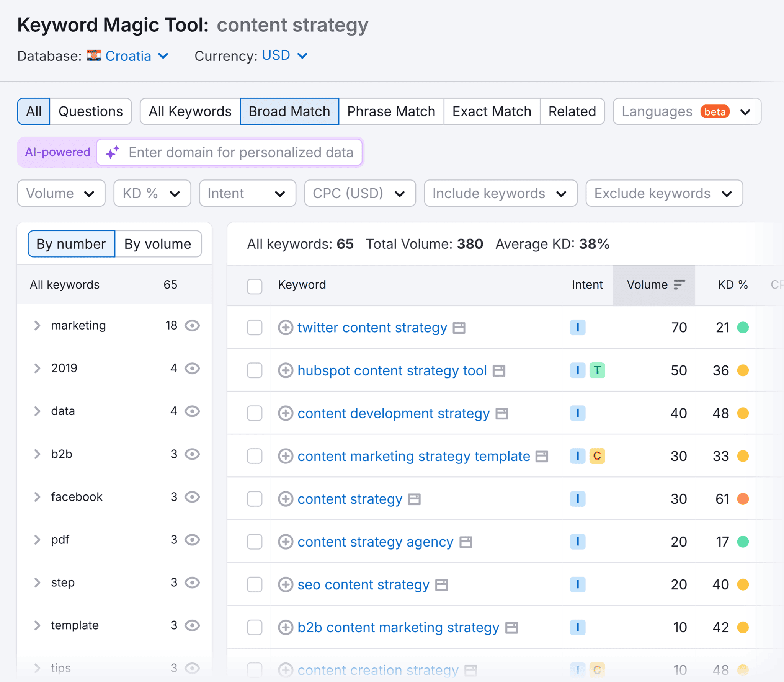Image resolution: width=784 pixels, height=682 pixels.
Task: Open the keyword content marketing strategy template
Action: coord(413,456)
